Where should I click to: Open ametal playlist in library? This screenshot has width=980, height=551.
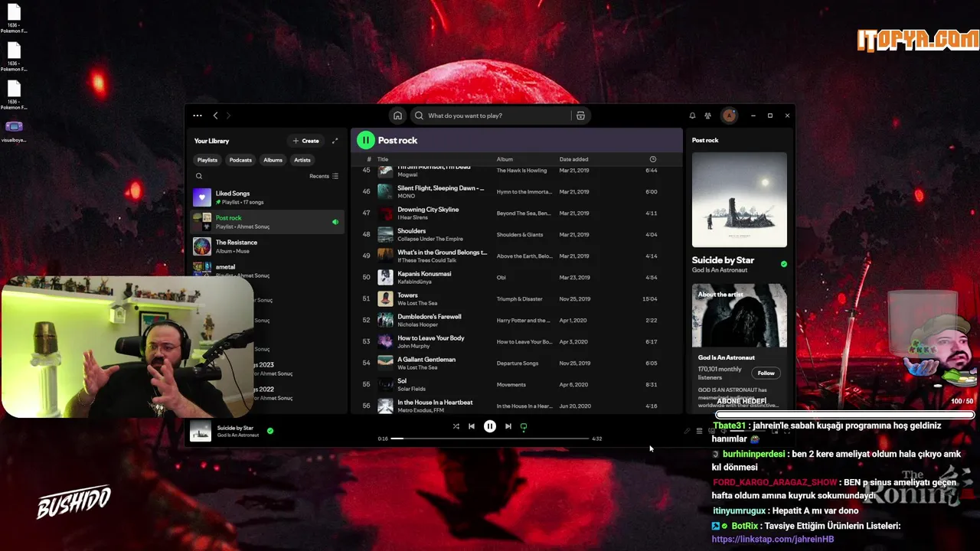[268, 269]
